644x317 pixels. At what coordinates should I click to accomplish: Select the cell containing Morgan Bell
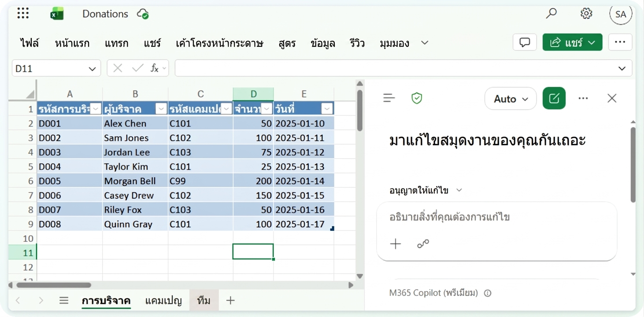coord(135,181)
